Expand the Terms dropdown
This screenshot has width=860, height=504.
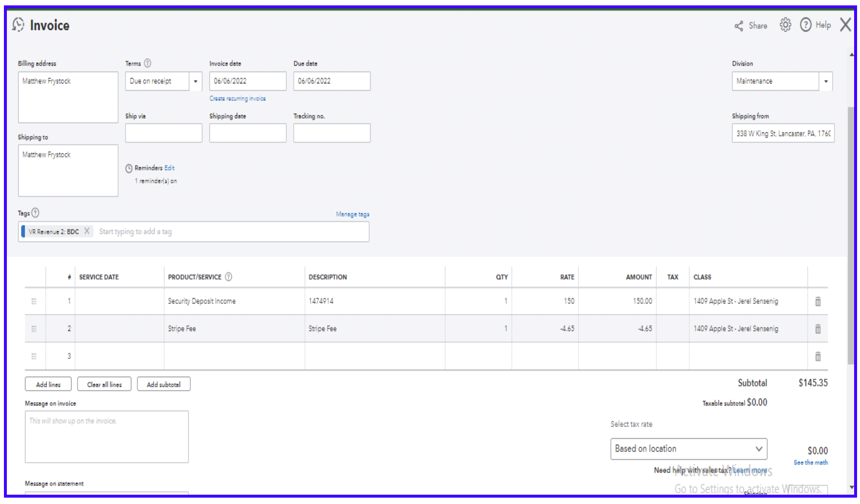pyautogui.click(x=195, y=81)
